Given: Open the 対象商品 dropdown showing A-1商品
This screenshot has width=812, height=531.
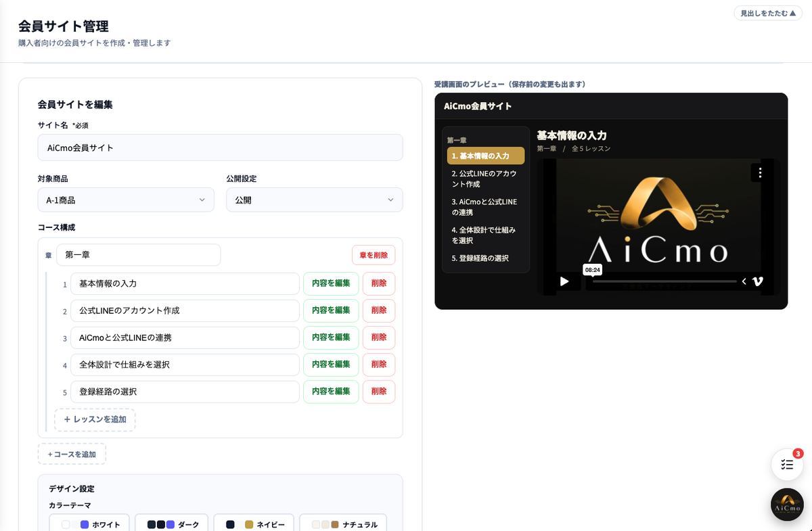Looking at the screenshot, I should [126, 200].
